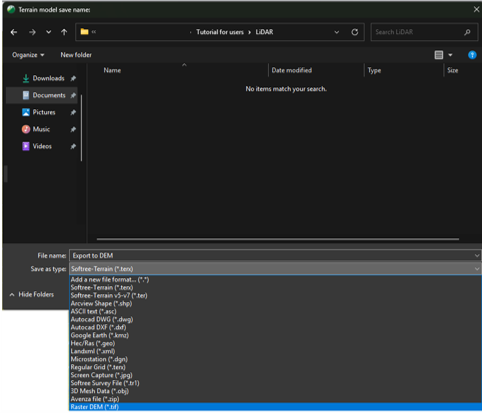Go up one folder level

coord(64,32)
